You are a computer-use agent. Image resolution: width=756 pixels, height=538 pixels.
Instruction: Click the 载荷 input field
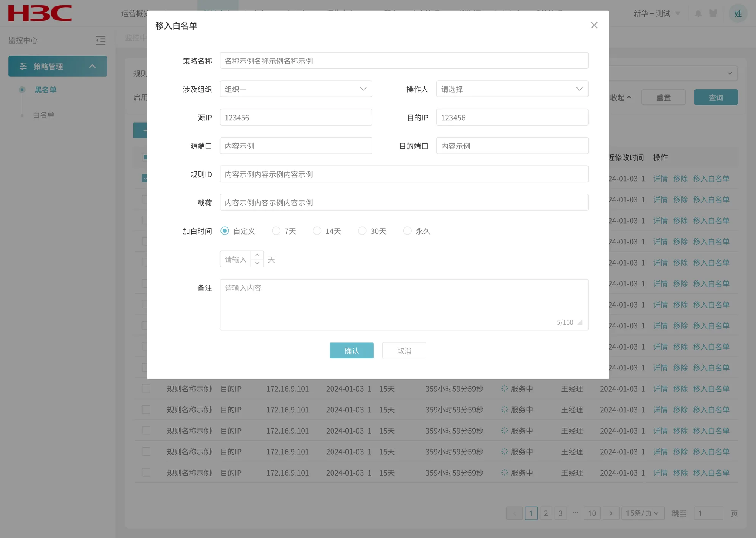(404, 202)
